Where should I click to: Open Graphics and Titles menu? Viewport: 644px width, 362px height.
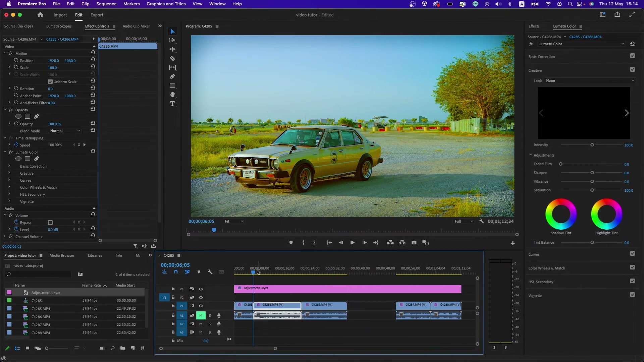coord(166,4)
